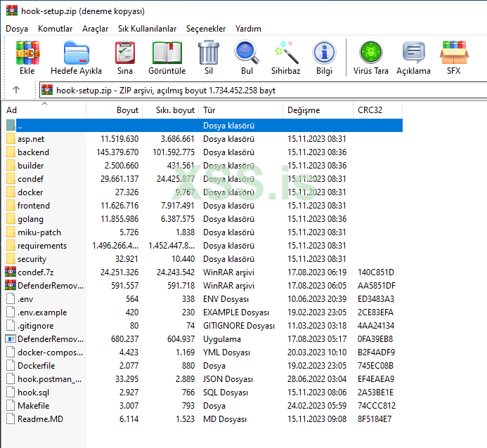Select the condef folder name
487x448 pixels.
30,178
